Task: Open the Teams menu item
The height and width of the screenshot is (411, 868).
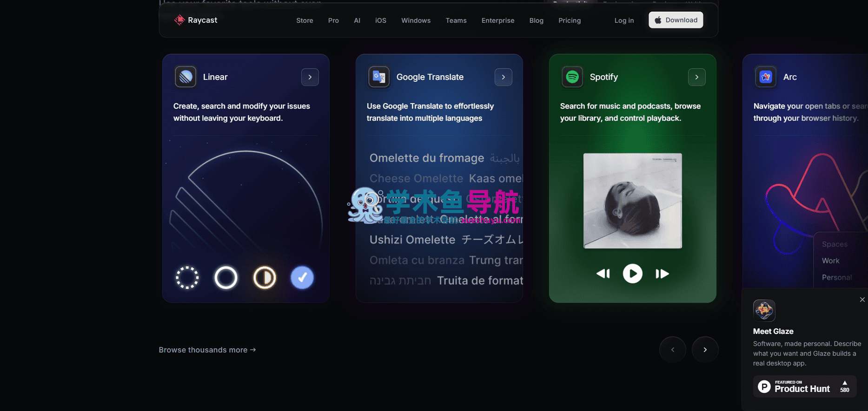Action: [x=456, y=20]
